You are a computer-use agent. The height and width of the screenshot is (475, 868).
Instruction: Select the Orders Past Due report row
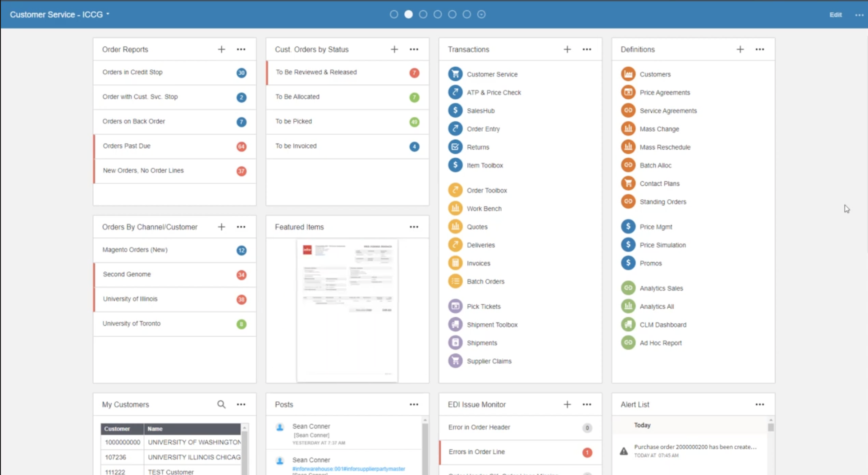click(x=174, y=146)
